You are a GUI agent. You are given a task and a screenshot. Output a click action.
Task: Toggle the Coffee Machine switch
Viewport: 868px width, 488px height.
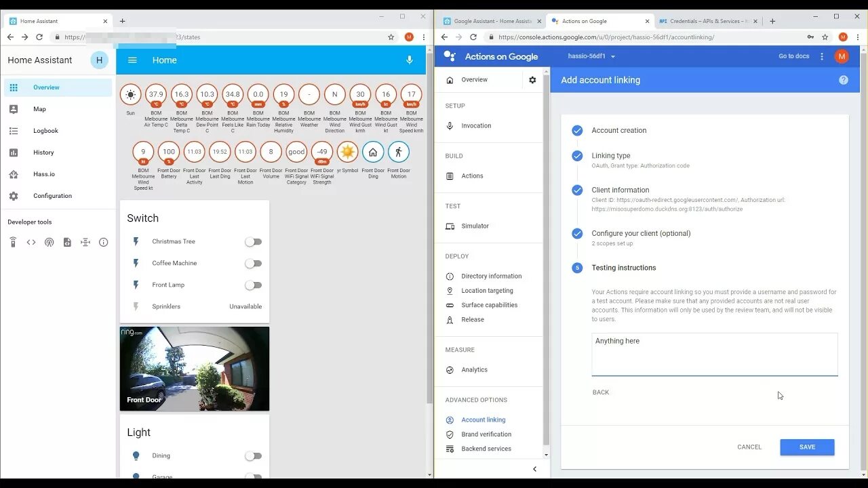[x=253, y=264]
